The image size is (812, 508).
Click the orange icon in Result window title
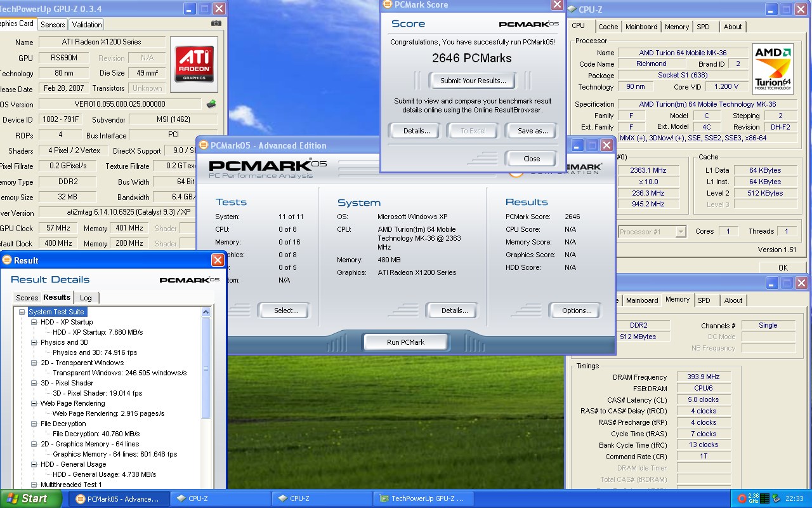tap(7, 260)
